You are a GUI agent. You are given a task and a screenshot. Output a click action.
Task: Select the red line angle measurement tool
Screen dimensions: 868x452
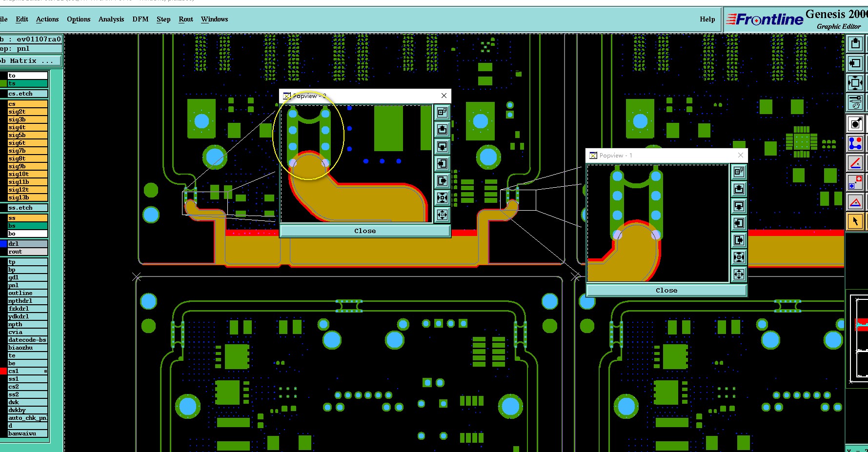pyautogui.click(x=855, y=162)
